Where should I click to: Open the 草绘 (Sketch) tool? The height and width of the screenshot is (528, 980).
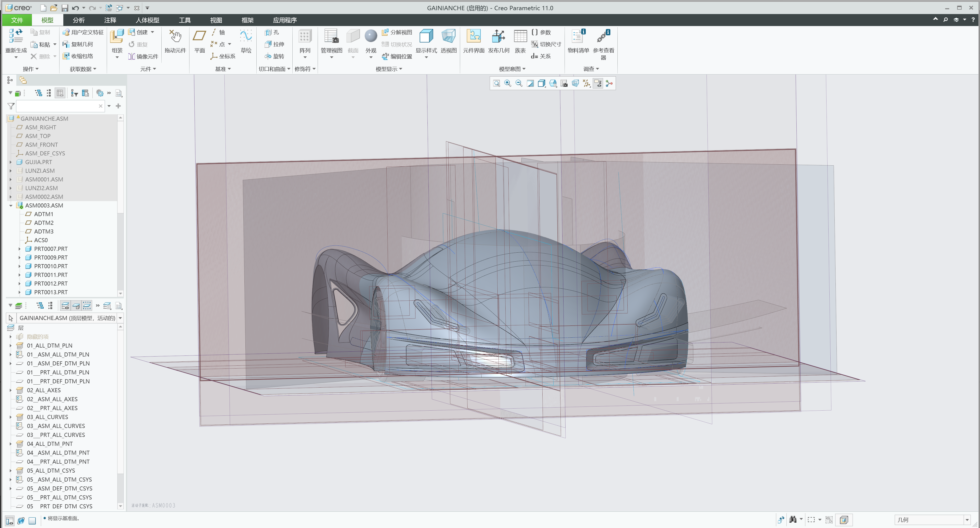[x=246, y=42]
